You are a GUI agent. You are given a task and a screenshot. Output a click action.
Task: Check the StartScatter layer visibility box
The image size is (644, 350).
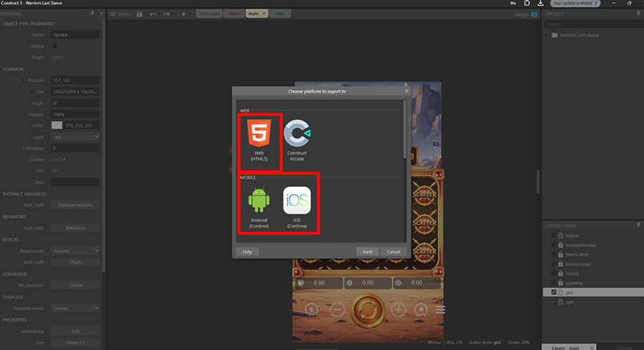(x=553, y=254)
